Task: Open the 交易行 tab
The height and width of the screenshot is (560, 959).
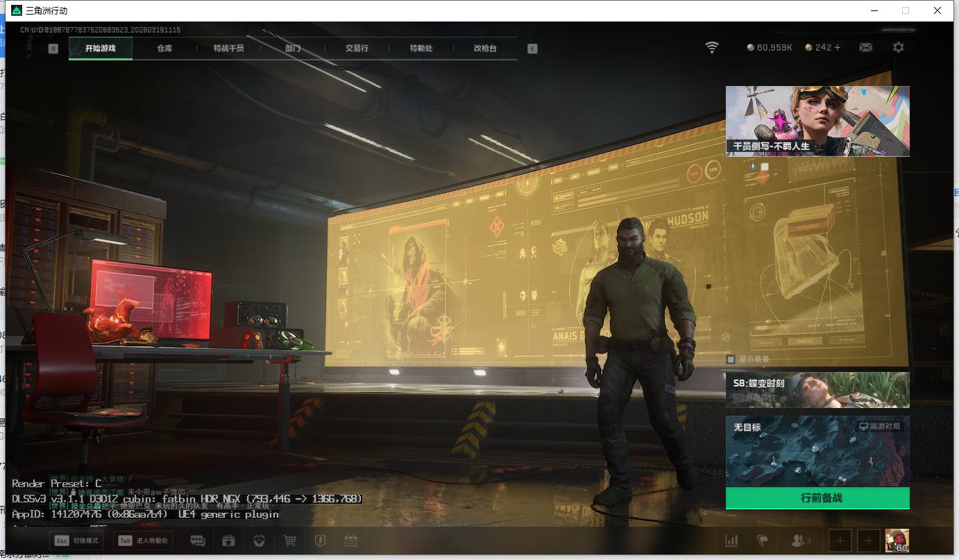Action: click(x=357, y=49)
